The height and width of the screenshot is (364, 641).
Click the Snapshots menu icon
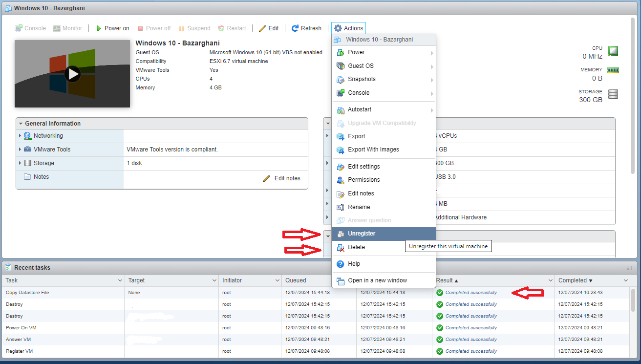pyautogui.click(x=341, y=79)
